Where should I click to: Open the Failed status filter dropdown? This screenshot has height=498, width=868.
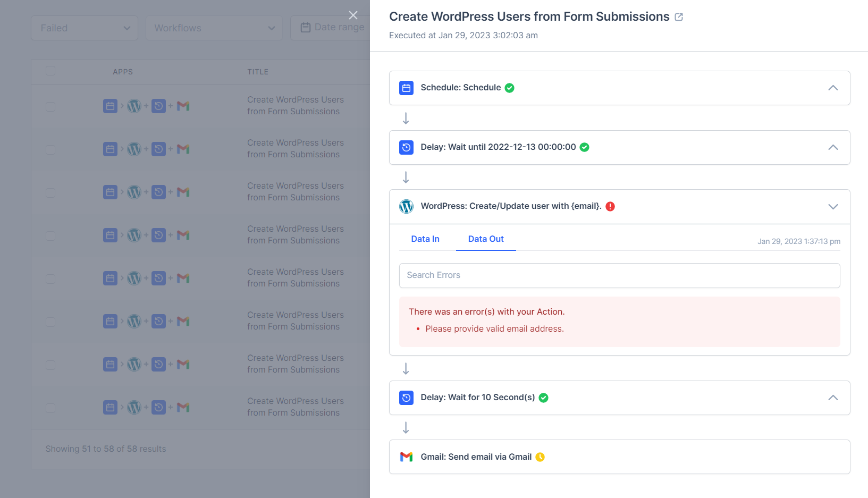point(84,28)
